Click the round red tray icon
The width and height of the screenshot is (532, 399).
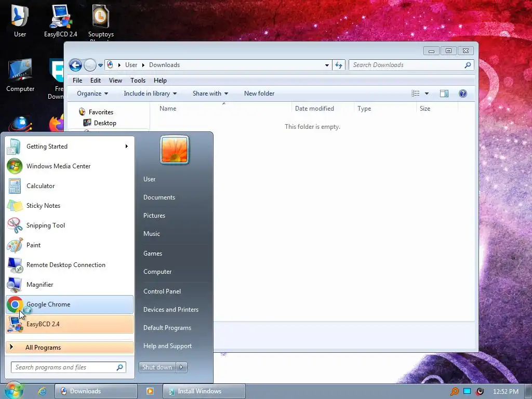tap(480, 392)
